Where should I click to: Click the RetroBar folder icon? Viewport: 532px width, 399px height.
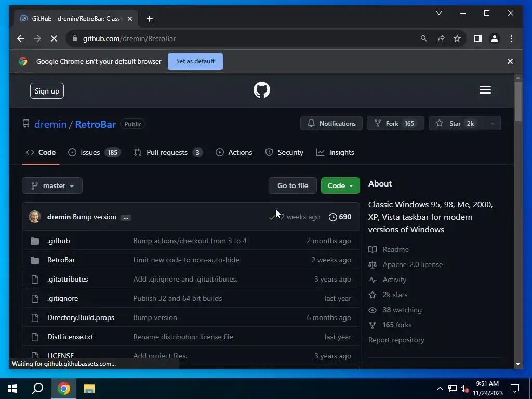35,260
